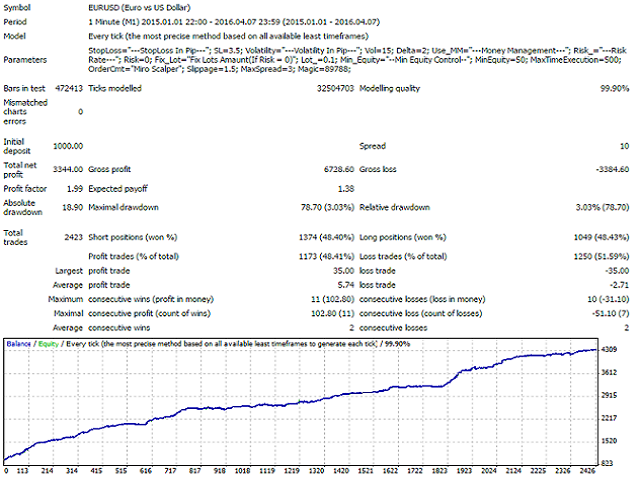Click the Period value 1 Minute (M1) date range

coord(234,22)
